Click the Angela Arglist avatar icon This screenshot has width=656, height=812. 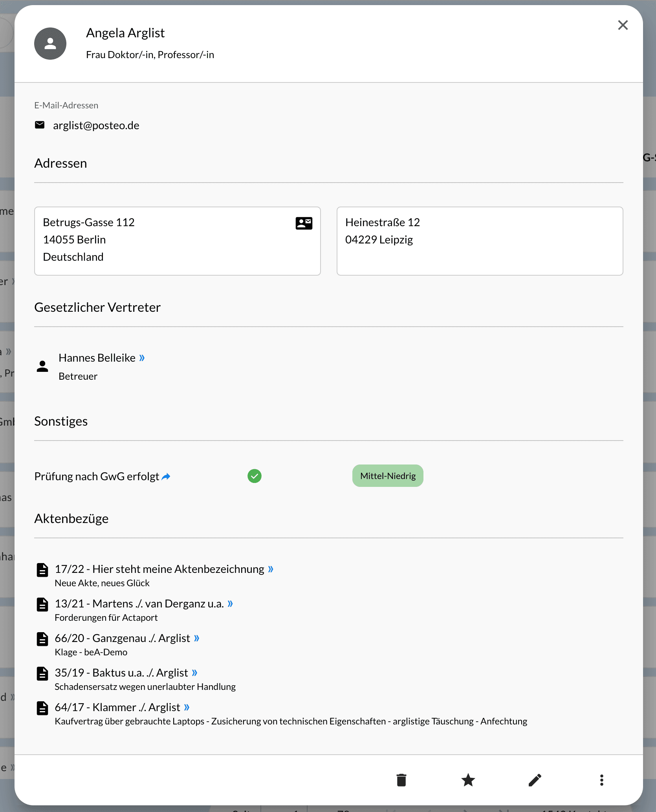pos(50,44)
